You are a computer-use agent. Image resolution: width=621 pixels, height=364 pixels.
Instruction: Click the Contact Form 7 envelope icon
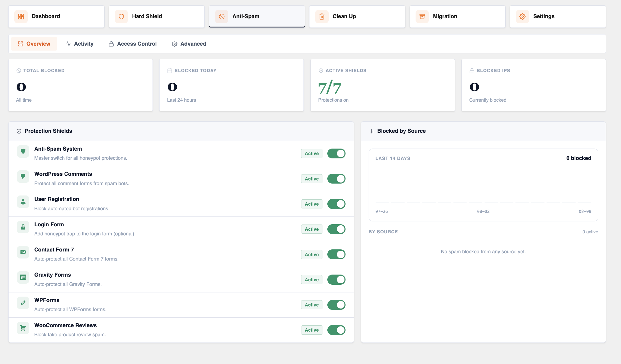pos(23,252)
